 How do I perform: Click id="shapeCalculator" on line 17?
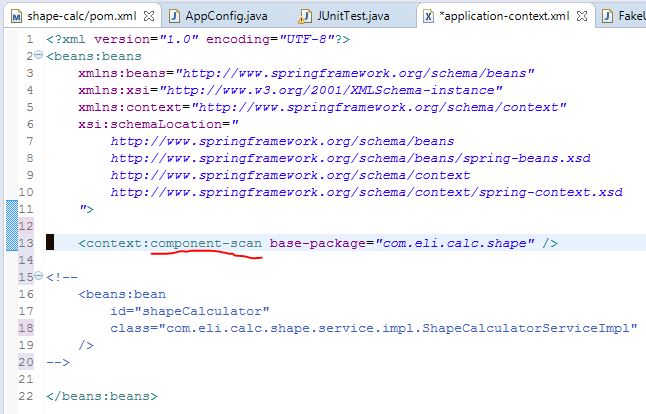190,311
